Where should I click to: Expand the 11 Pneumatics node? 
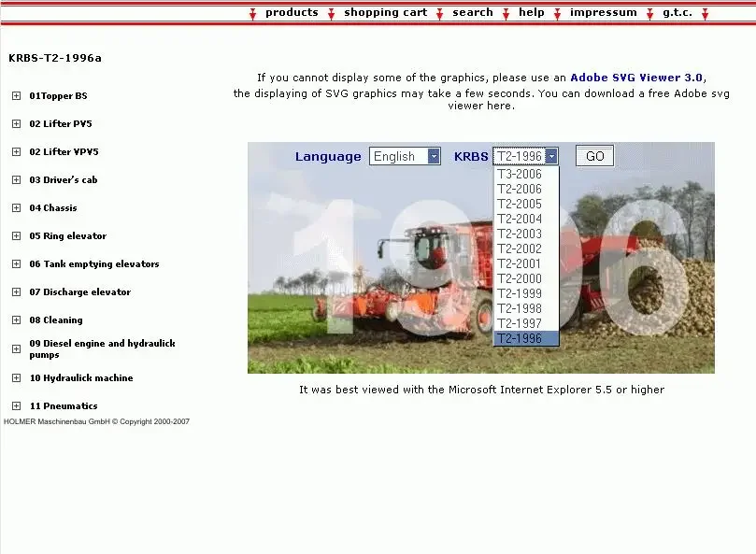(17, 405)
